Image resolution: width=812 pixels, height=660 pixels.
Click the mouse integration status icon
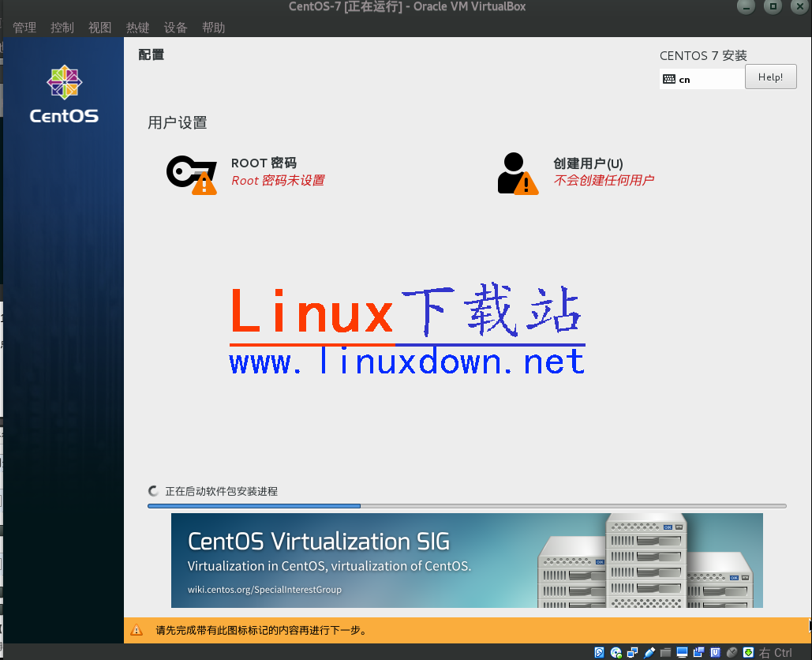click(x=732, y=653)
